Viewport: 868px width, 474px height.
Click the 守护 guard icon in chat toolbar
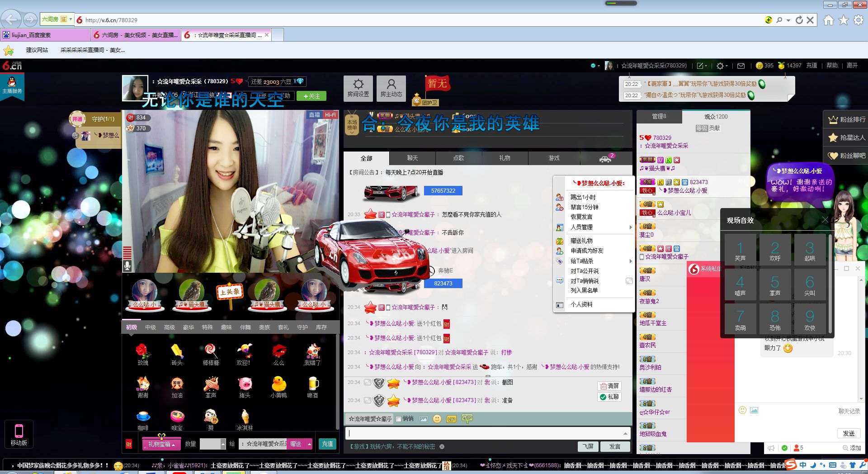tap(467, 418)
